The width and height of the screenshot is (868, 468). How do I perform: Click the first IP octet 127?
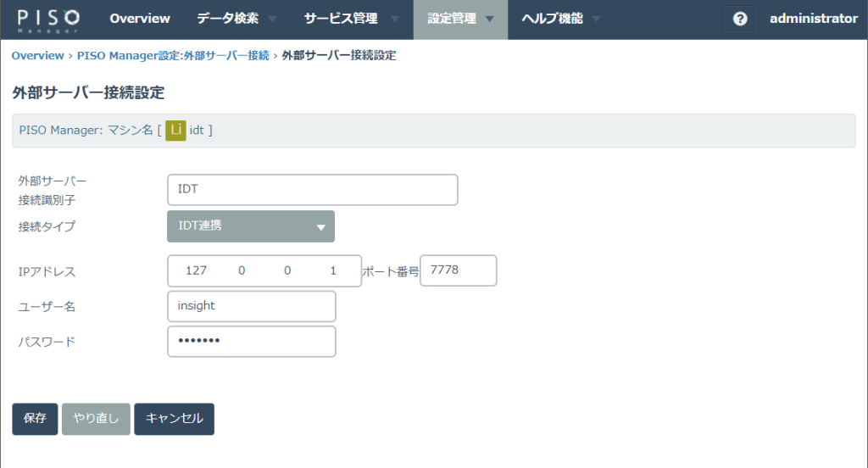coord(196,270)
